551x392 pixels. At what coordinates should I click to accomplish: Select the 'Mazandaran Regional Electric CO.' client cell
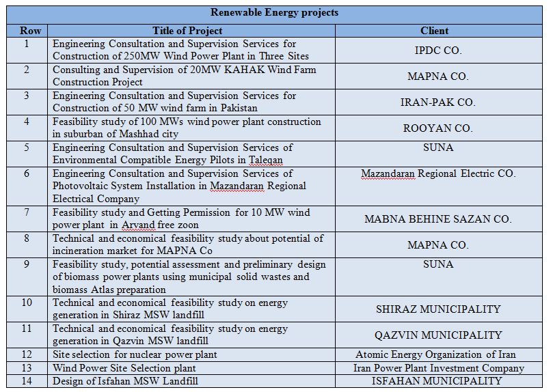click(438, 186)
